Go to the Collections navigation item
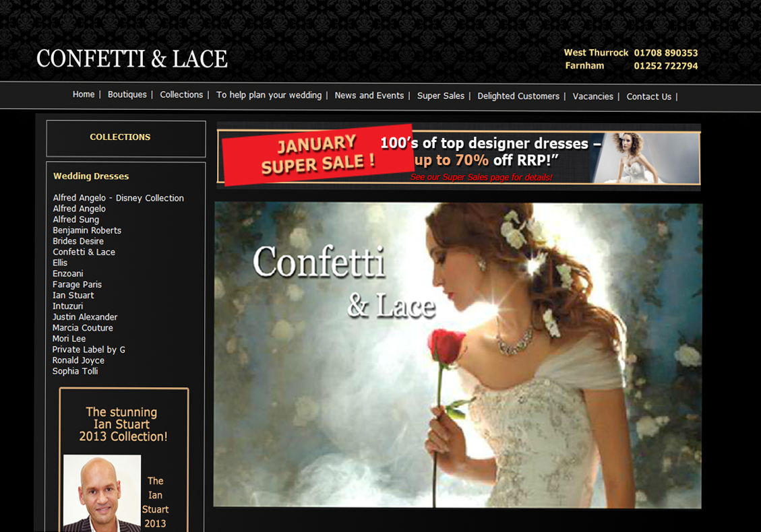Image resolution: width=761 pixels, height=532 pixels. 181,95
